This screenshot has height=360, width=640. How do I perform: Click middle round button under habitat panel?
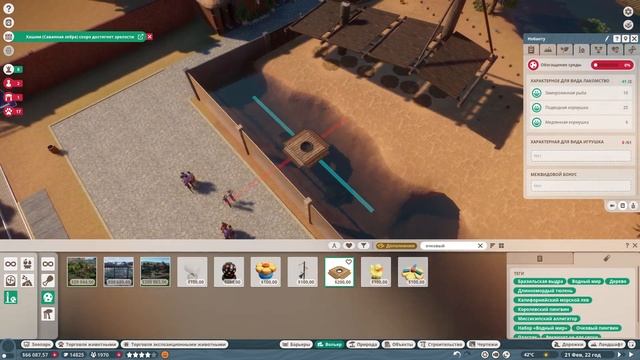point(622,206)
